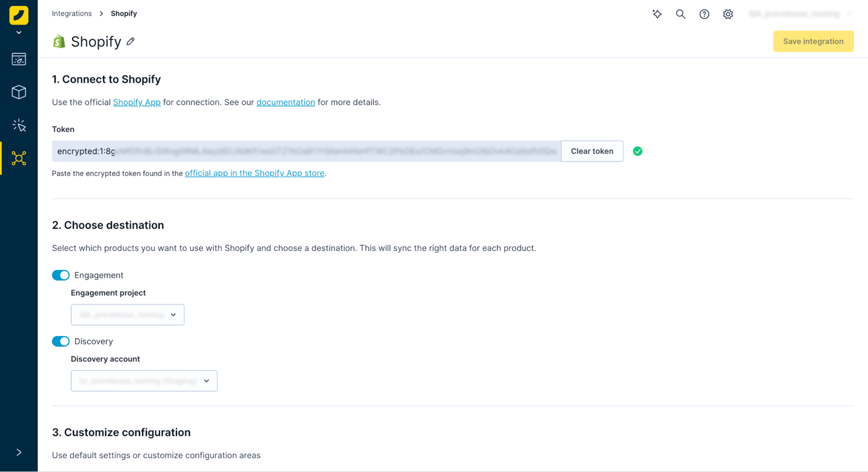Open the sparkle assistant icon in the header
Image resolution: width=868 pixels, height=472 pixels.
click(x=657, y=14)
